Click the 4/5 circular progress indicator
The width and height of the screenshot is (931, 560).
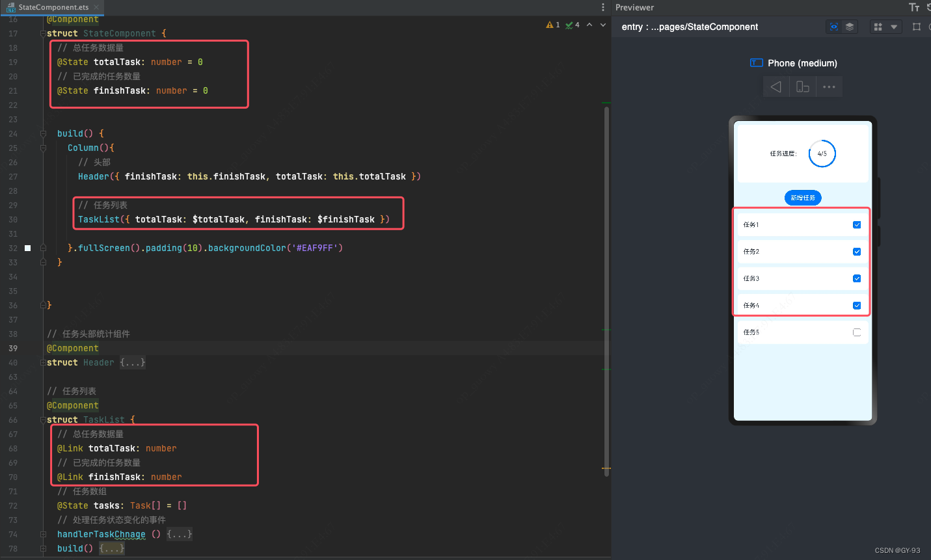(x=822, y=153)
